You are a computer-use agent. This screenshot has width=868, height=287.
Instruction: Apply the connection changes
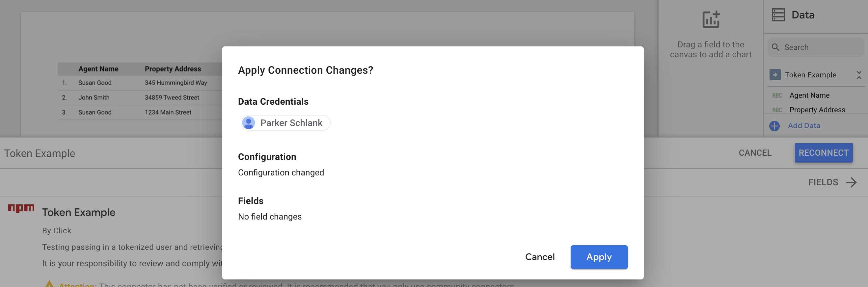[599, 257]
